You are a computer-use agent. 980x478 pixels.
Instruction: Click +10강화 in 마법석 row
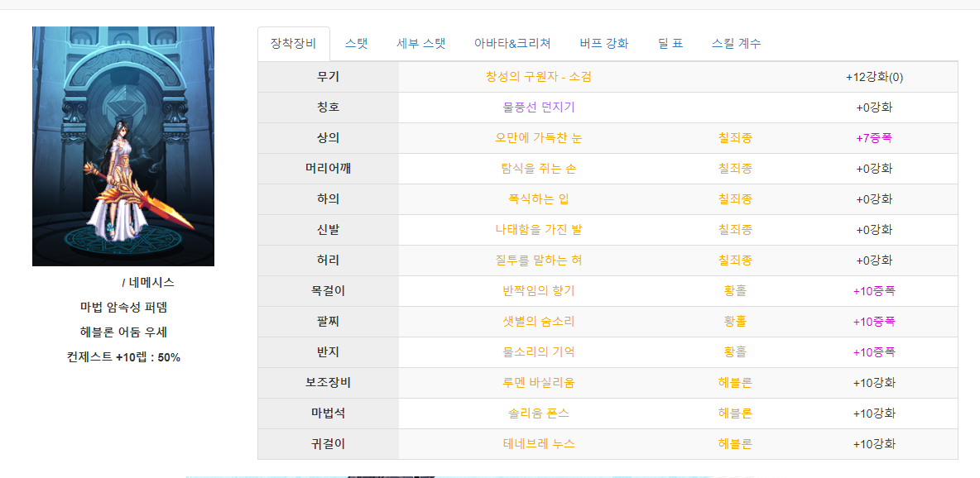point(874,413)
